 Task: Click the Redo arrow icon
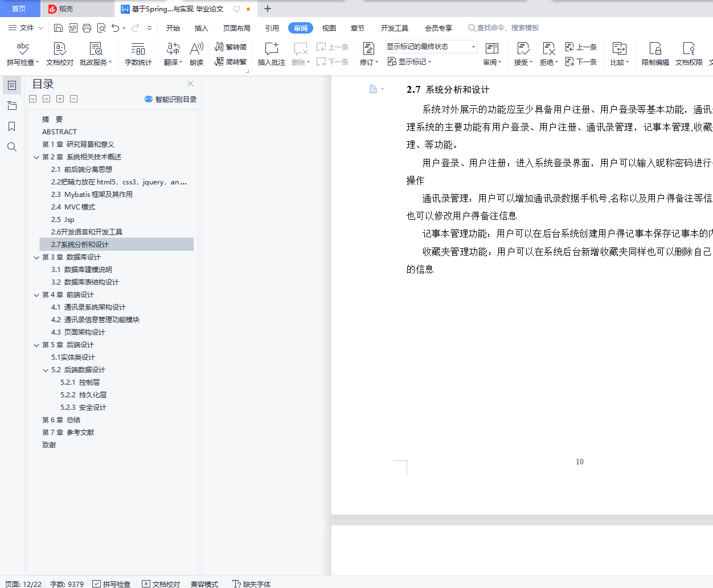(136, 28)
